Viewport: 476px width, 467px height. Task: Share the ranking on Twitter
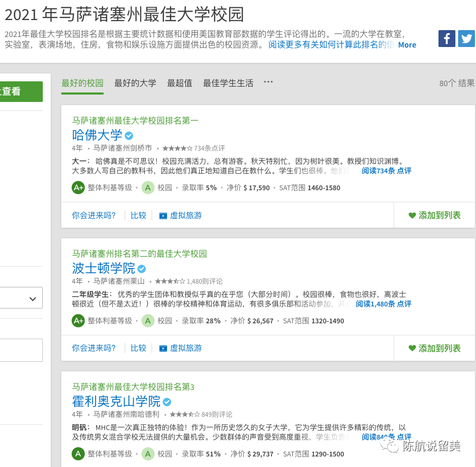[x=466, y=39]
